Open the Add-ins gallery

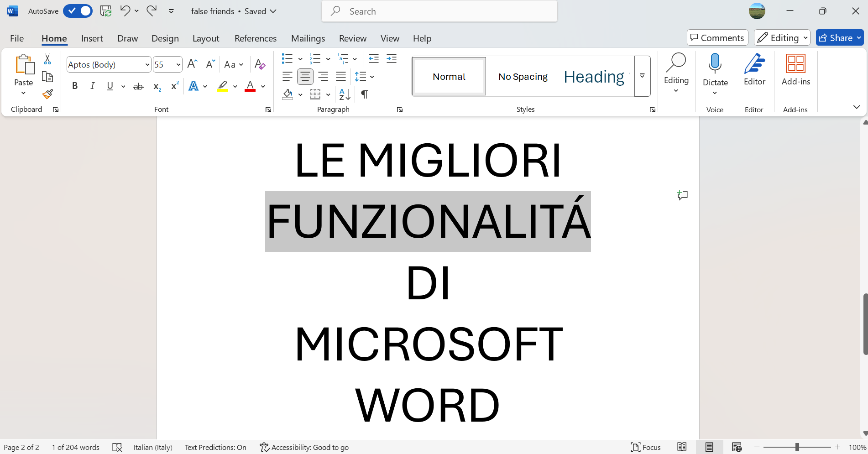(795, 69)
